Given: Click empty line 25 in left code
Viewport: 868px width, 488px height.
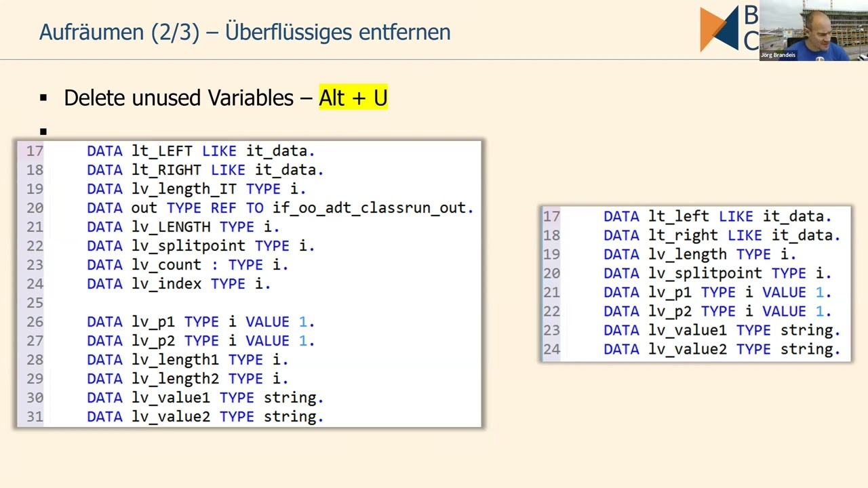Looking at the screenshot, I should click(x=249, y=303).
